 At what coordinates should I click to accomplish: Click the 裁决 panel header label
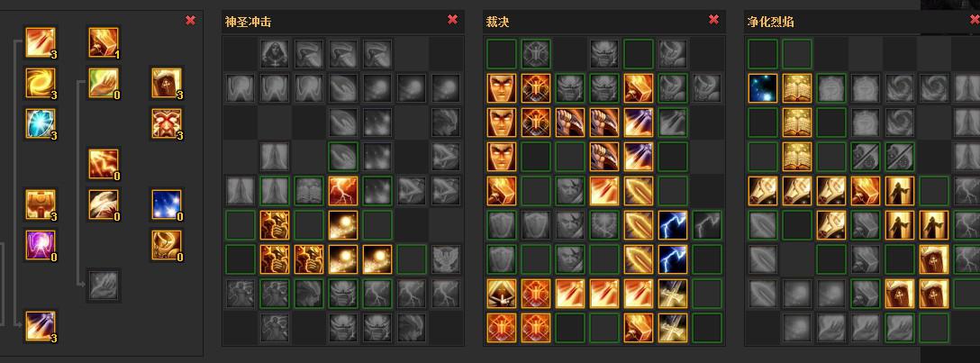[x=497, y=23]
